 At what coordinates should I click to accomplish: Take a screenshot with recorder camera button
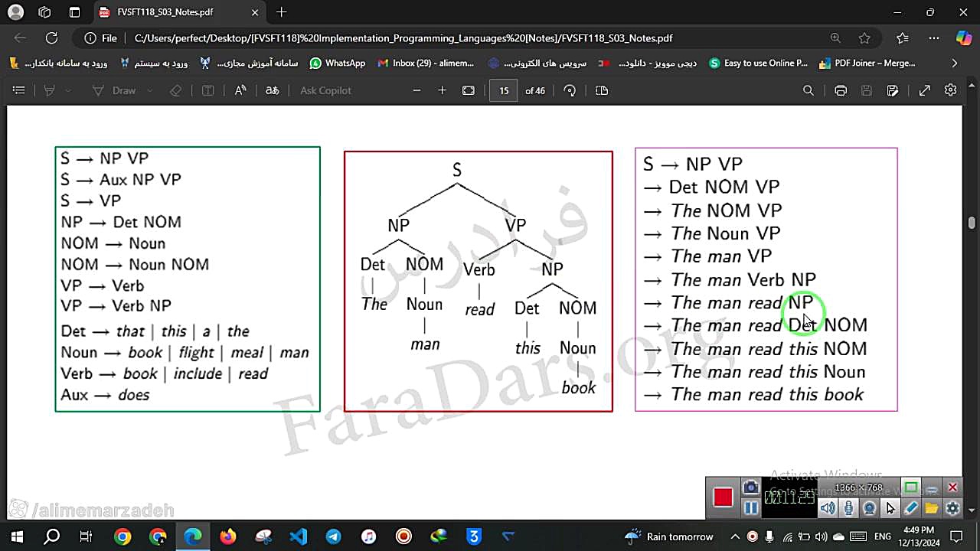point(751,487)
